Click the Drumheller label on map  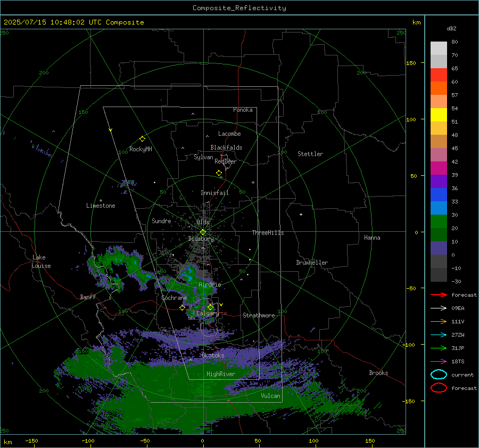pos(312,263)
